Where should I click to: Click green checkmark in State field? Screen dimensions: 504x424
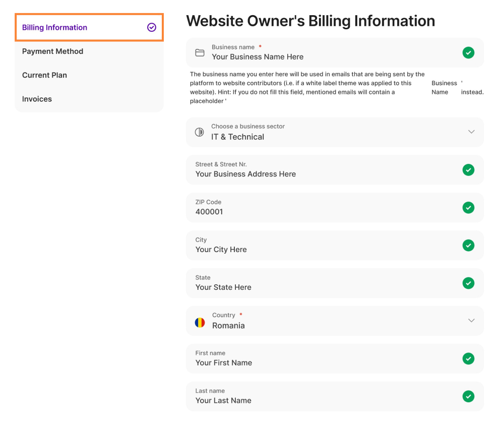click(x=468, y=283)
